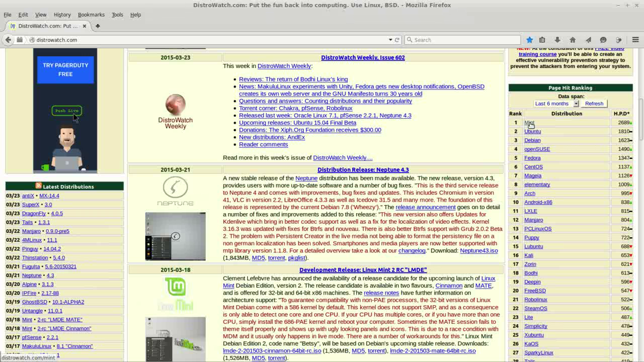644x362 pixels.
Task: Click the RSS icon beside Latest Distributions
Action: coord(38,186)
